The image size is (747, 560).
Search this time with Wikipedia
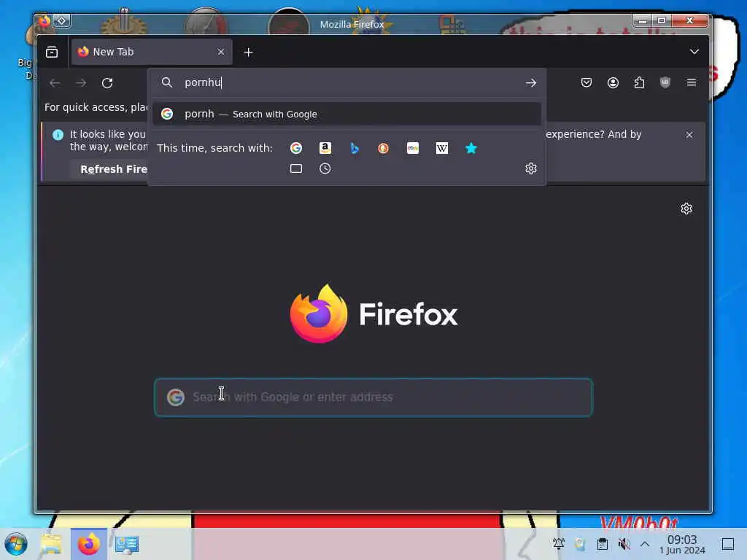pos(441,148)
